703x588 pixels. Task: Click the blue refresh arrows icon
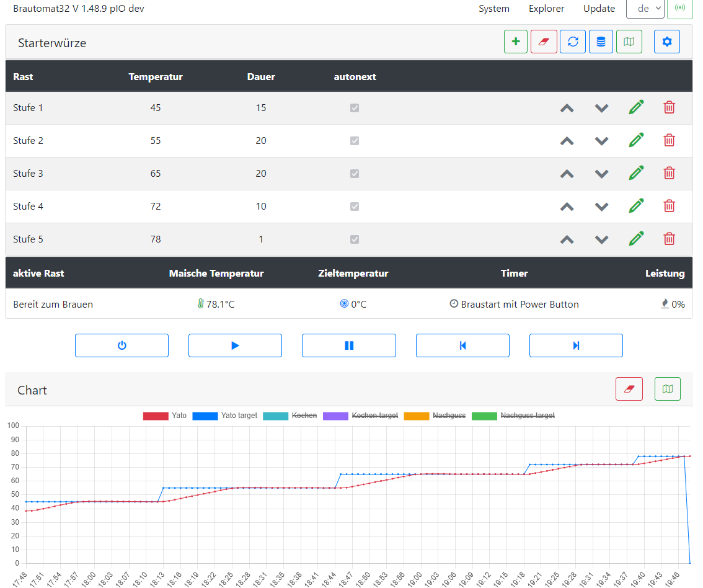click(x=573, y=42)
